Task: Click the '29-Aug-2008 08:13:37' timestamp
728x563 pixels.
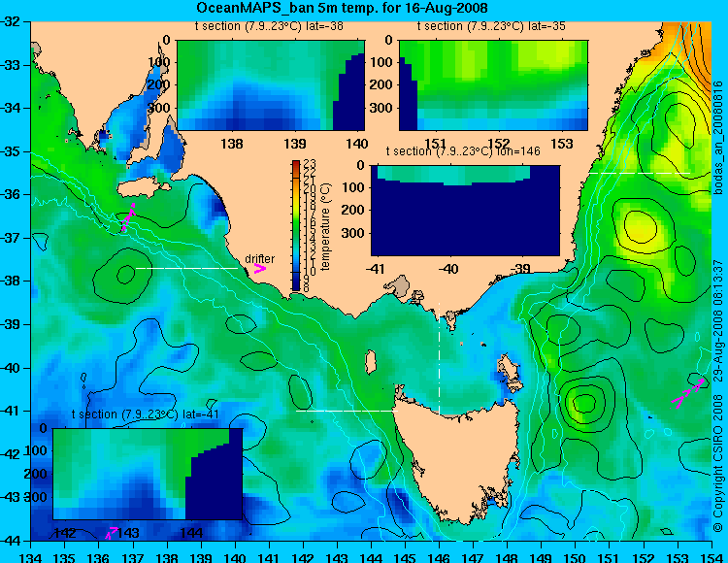Action: point(718,319)
